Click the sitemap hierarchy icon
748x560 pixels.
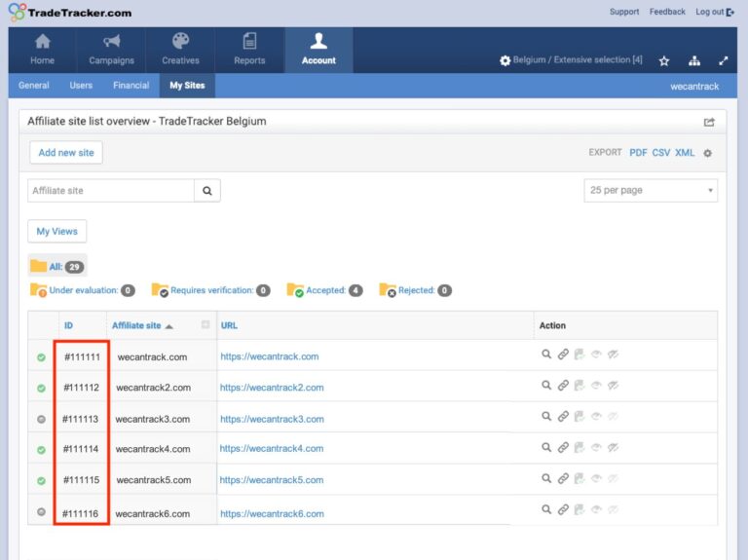coord(694,60)
